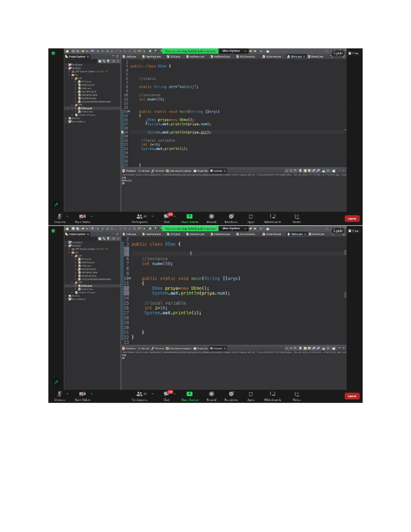Click the Participants icon in the upper Zoom window
The width and height of the screenshot is (411, 532).
139,216
